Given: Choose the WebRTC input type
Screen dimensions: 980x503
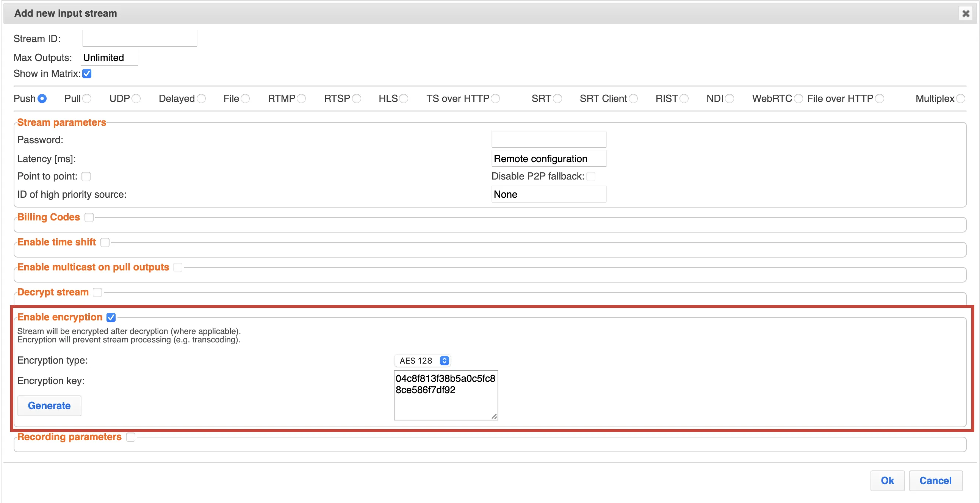Looking at the screenshot, I should coord(798,99).
